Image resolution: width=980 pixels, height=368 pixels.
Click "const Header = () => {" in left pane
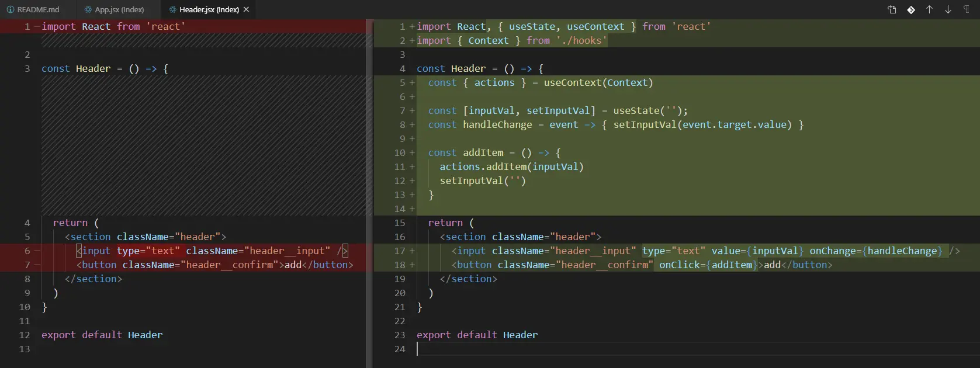(105, 68)
